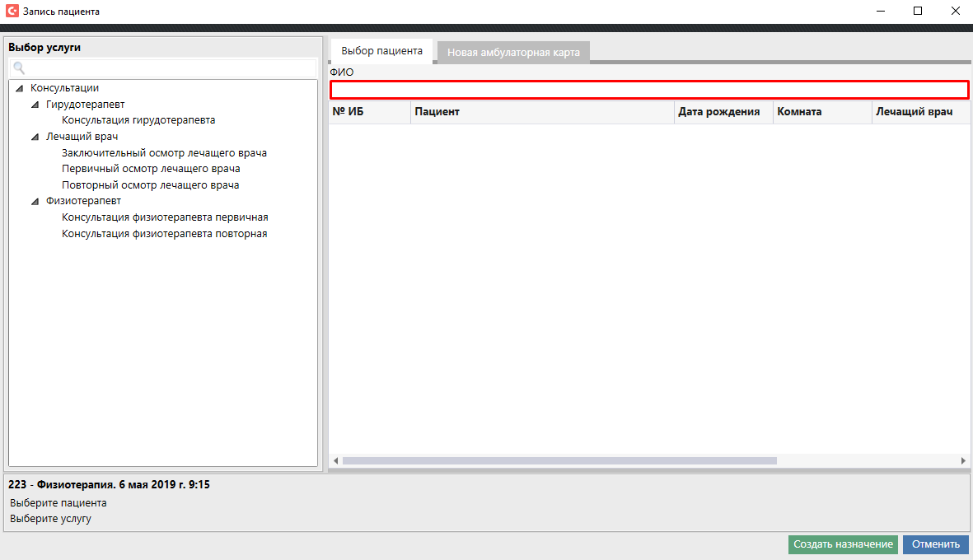Switch to Новая амбулаторная карта tab

pos(513,52)
